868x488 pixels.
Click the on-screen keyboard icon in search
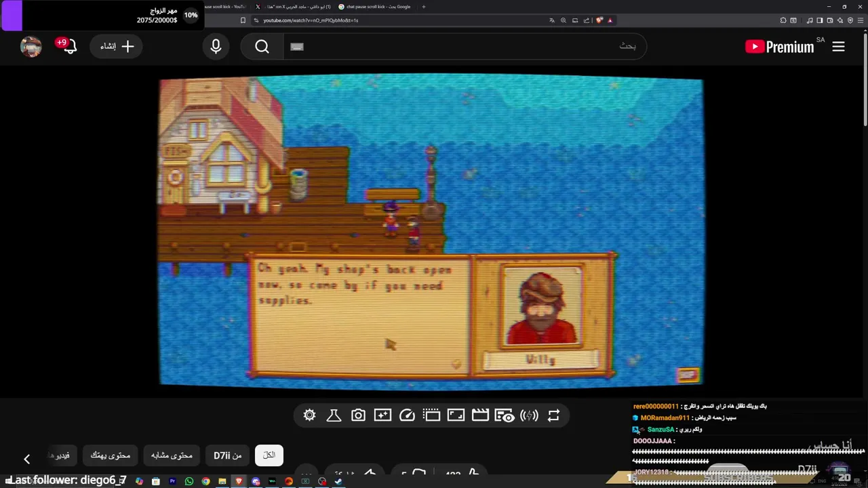coord(297,47)
